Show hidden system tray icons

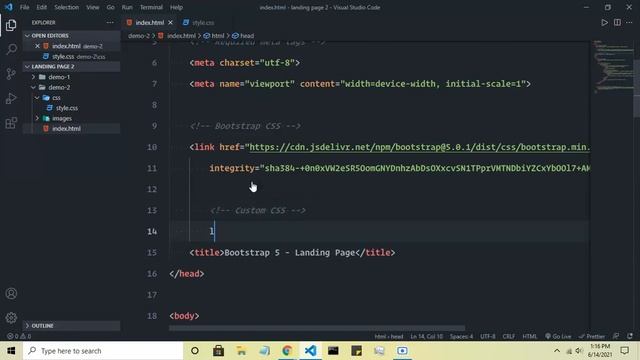[556, 351]
